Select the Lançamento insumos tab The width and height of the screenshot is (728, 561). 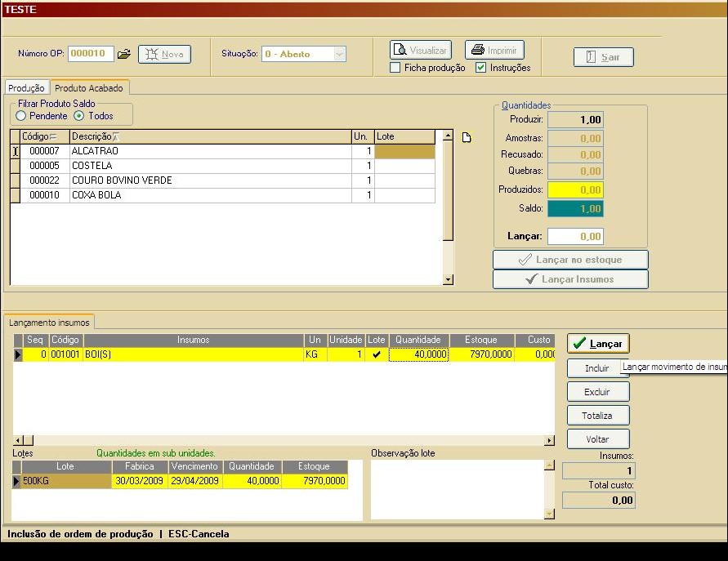coord(49,322)
